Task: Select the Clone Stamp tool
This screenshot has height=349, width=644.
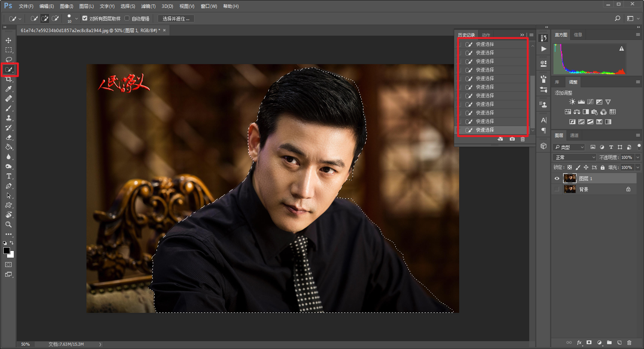Action: coord(9,118)
